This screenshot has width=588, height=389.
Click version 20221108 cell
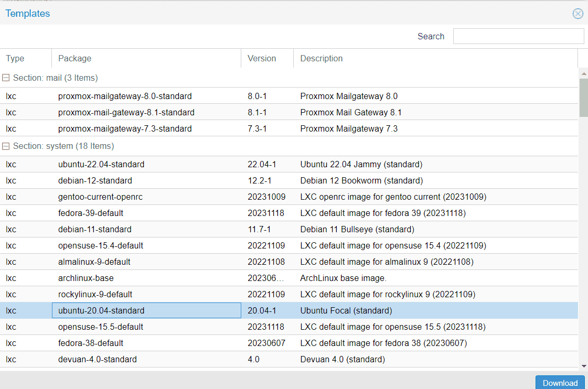[266, 262]
